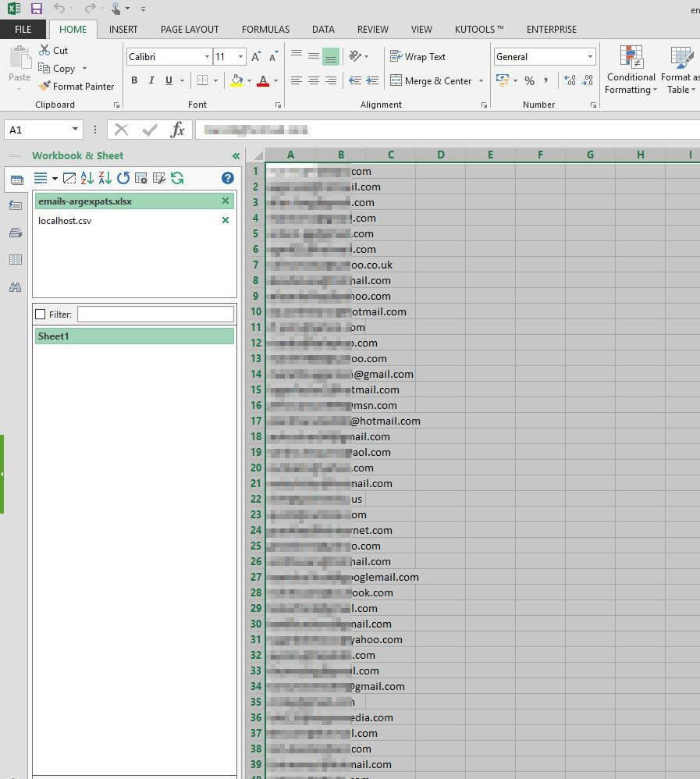Select column D header
Image resolution: width=700 pixels, height=779 pixels.
click(441, 155)
